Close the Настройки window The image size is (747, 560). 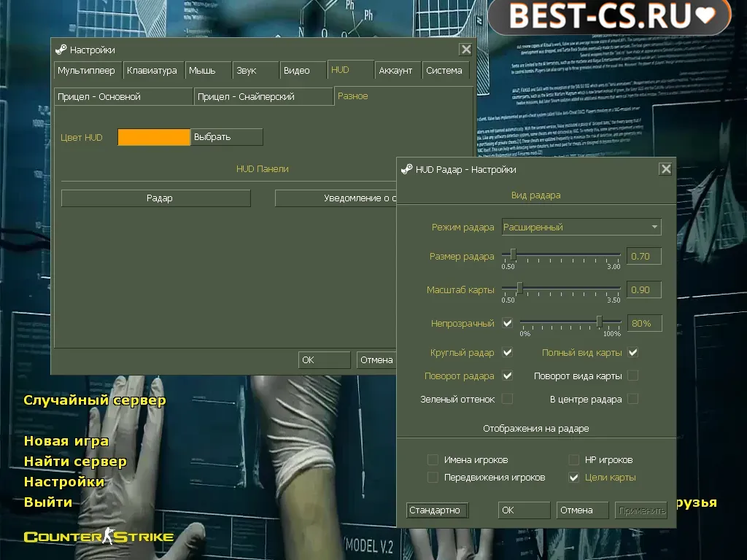[x=465, y=49]
